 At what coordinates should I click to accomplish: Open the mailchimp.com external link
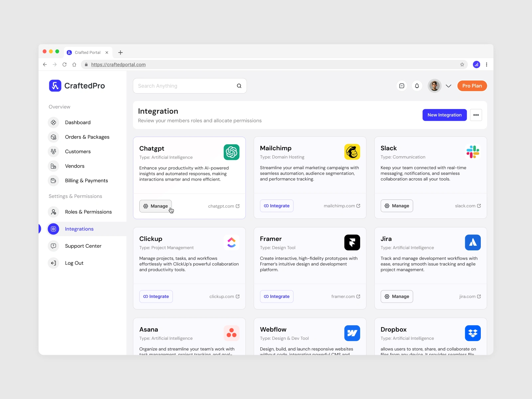point(342,206)
